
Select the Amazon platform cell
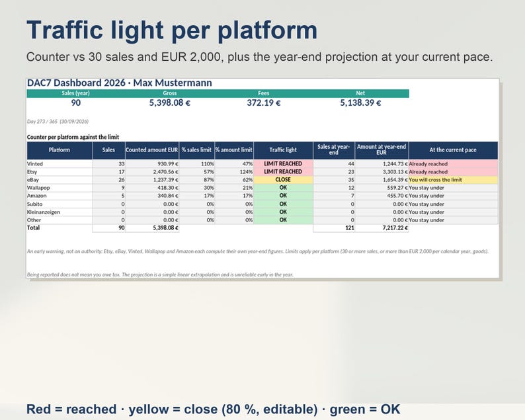click(x=60, y=196)
